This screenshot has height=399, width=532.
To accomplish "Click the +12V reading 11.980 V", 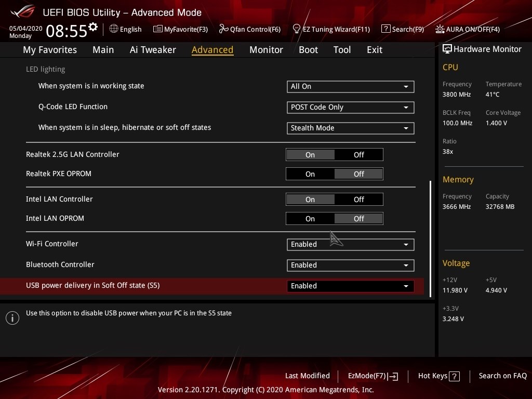I will coord(455,290).
